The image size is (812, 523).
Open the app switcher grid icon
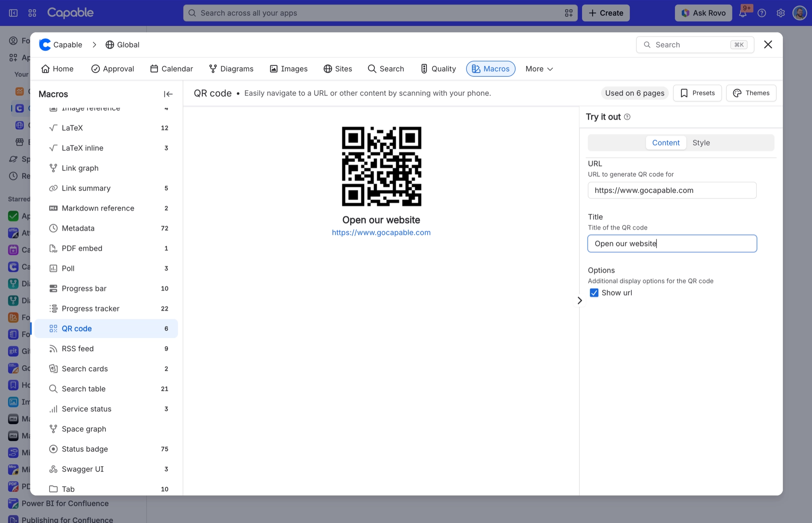click(32, 13)
